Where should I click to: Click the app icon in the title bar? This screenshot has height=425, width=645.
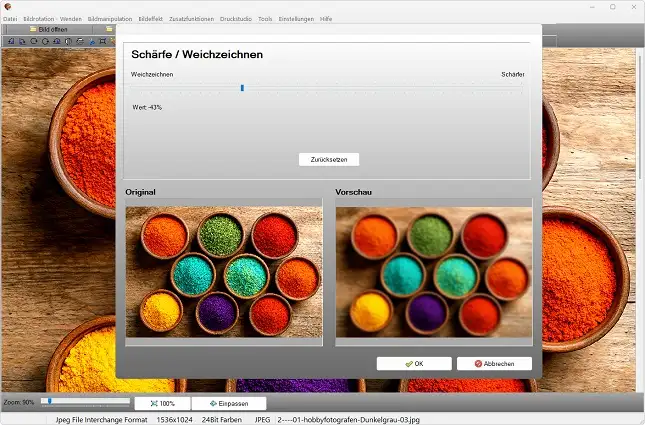point(8,6)
